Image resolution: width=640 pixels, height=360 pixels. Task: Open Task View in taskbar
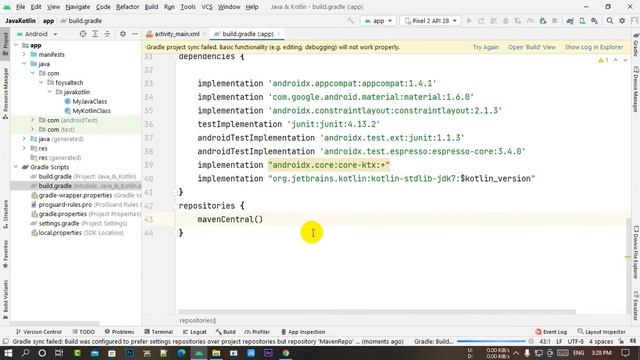[59, 353]
